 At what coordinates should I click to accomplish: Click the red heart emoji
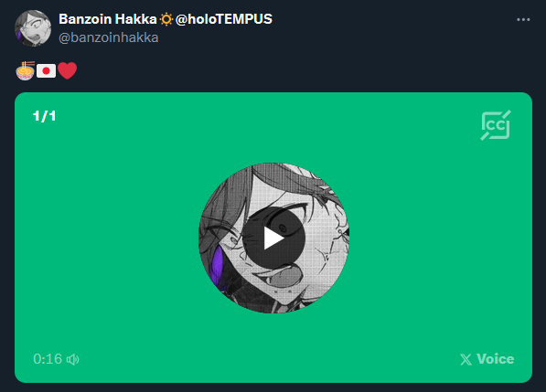coord(67,71)
